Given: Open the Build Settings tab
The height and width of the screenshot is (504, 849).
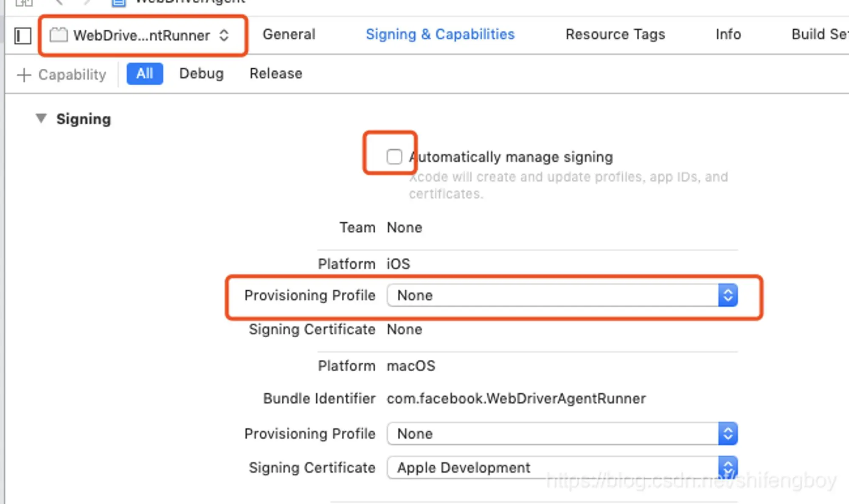Looking at the screenshot, I should coord(821,34).
